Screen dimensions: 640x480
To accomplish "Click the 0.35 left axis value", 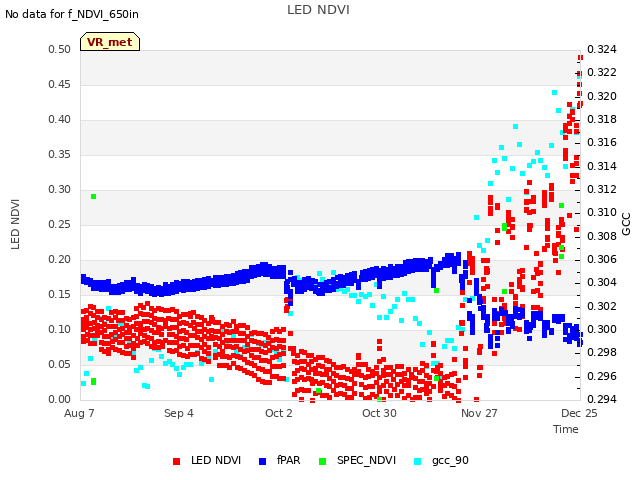I will point(60,154).
